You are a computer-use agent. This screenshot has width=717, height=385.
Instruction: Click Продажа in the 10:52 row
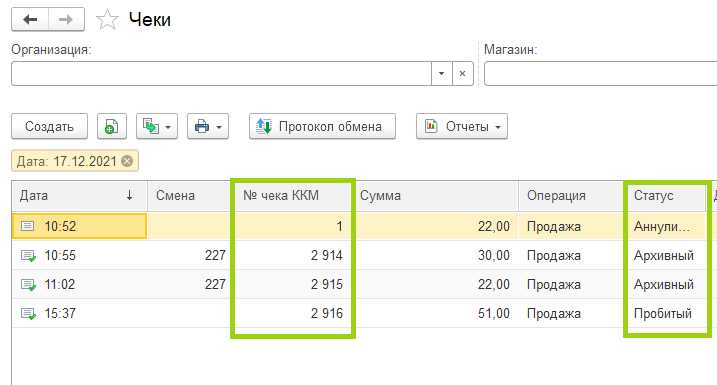coord(554,226)
